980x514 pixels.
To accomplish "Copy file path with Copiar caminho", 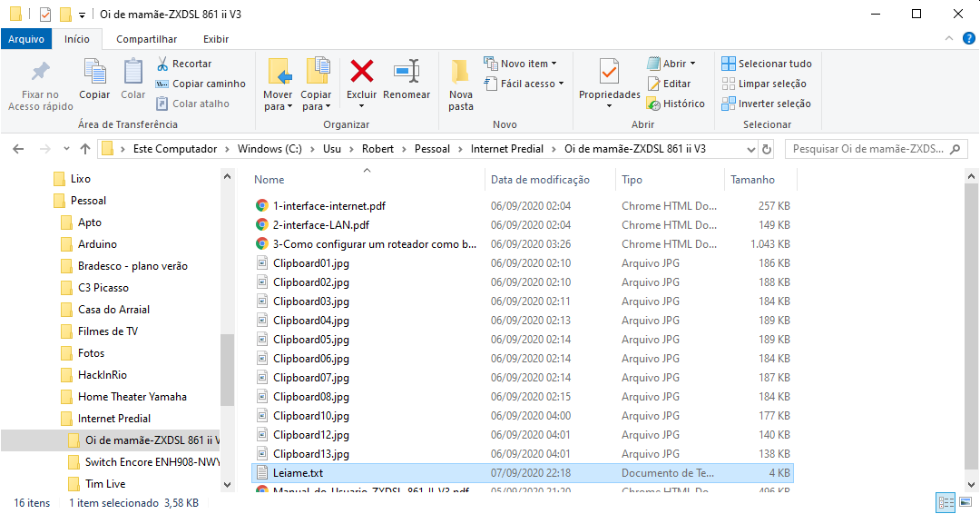I will click(x=201, y=84).
